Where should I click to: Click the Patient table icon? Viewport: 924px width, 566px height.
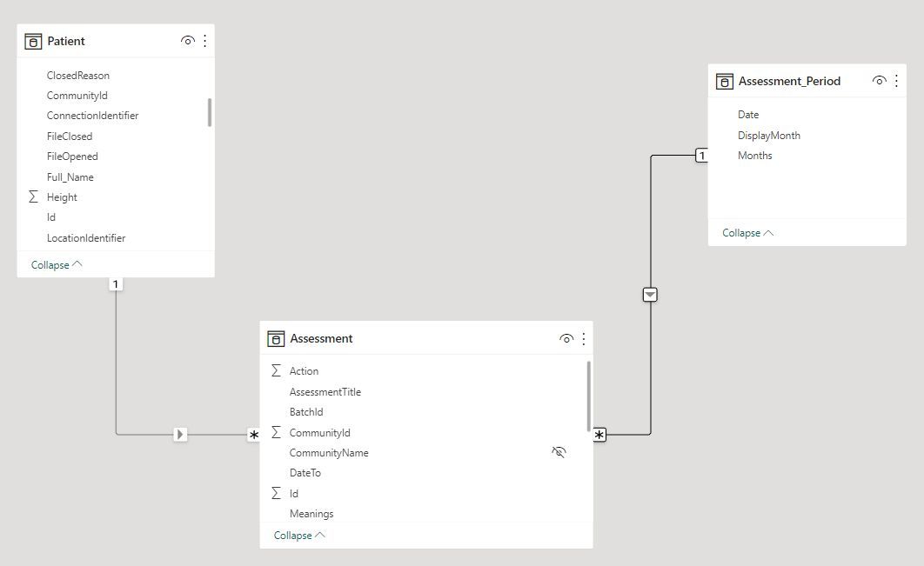tap(33, 41)
